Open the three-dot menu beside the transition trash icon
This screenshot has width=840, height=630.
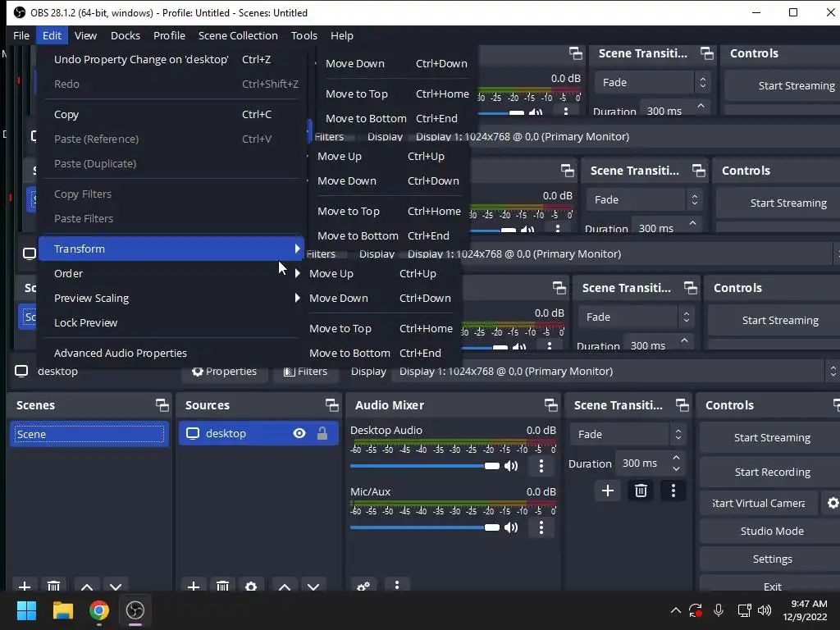coord(673,491)
